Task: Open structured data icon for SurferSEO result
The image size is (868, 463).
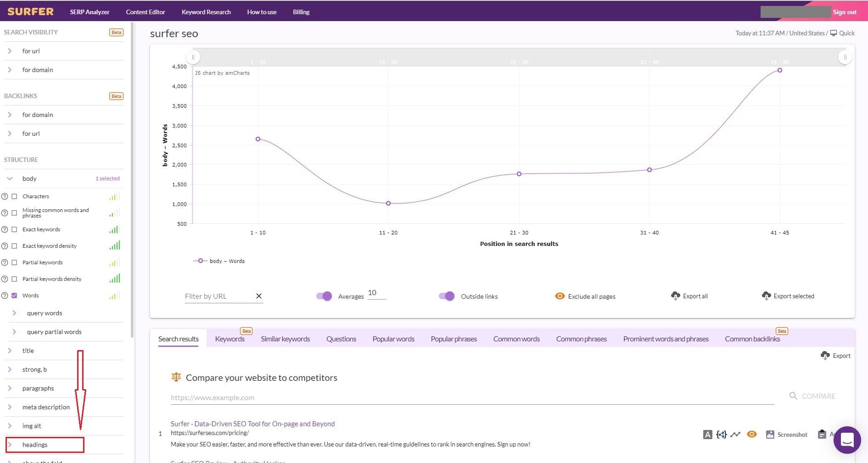Action: point(722,434)
